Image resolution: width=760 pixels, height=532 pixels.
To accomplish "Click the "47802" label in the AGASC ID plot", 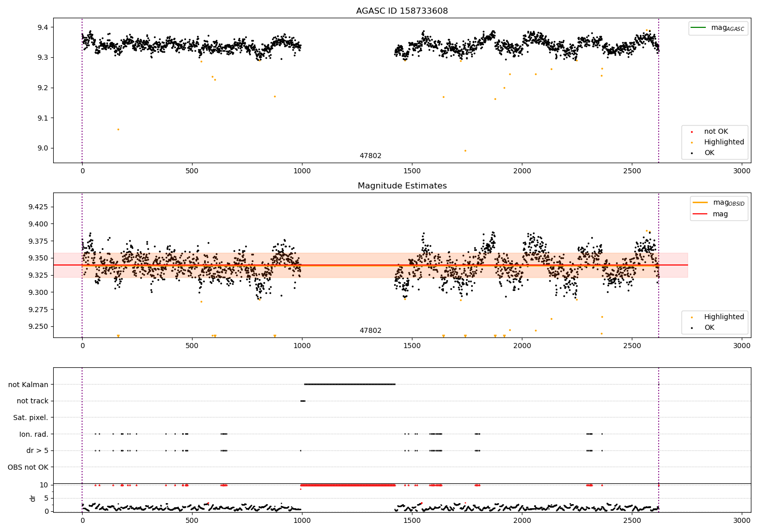I will pyautogui.click(x=370, y=156).
